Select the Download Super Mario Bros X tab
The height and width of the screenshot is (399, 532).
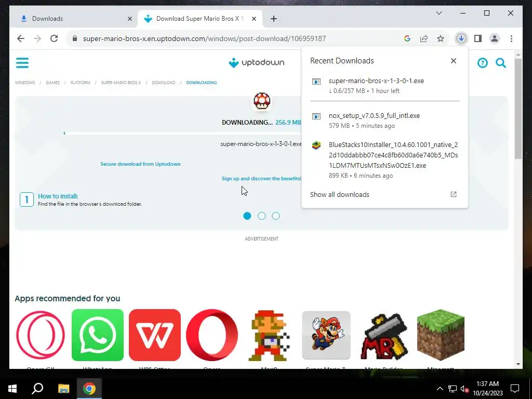(199, 19)
